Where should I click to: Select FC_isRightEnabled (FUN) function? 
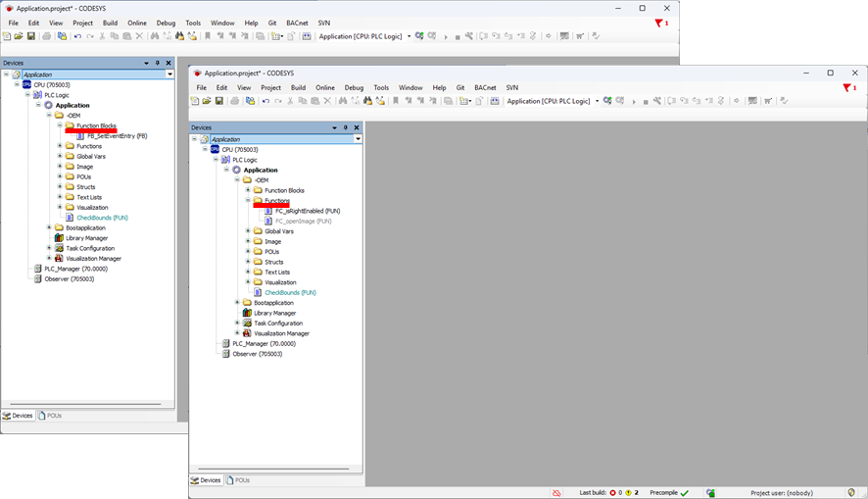pos(307,211)
